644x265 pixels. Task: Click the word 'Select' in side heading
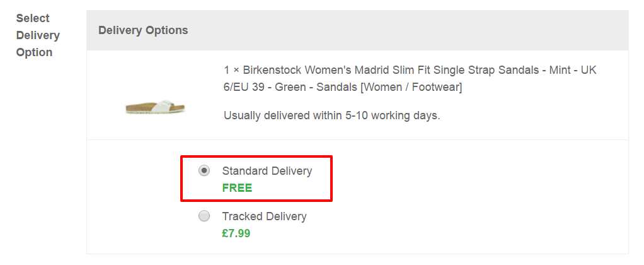[x=33, y=18]
